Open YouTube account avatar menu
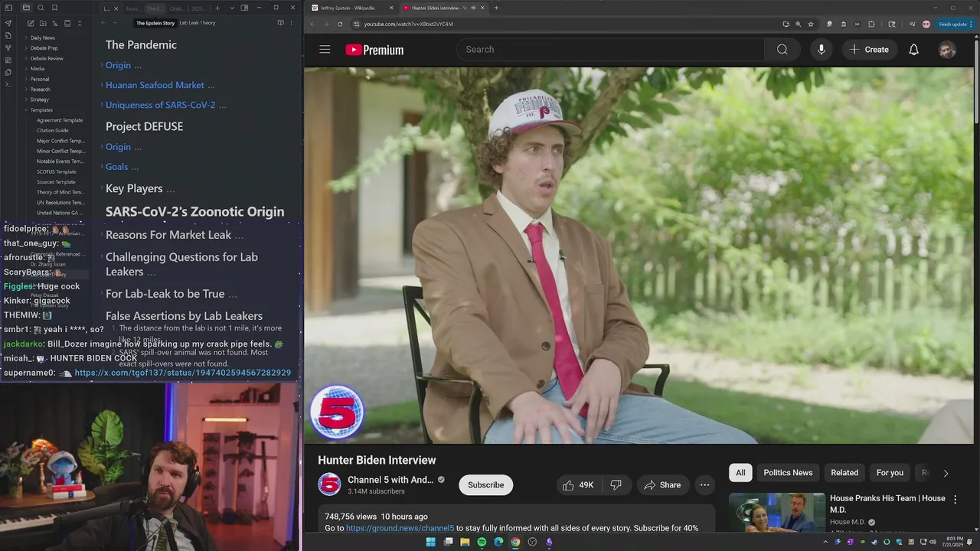The width and height of the screenshot is (980, 551). (x=947, y=50)
